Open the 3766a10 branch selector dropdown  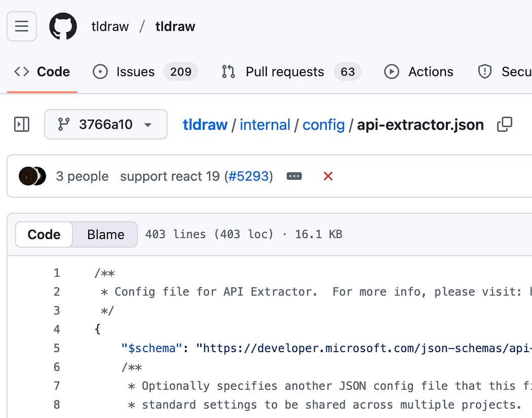click(105, 124)
